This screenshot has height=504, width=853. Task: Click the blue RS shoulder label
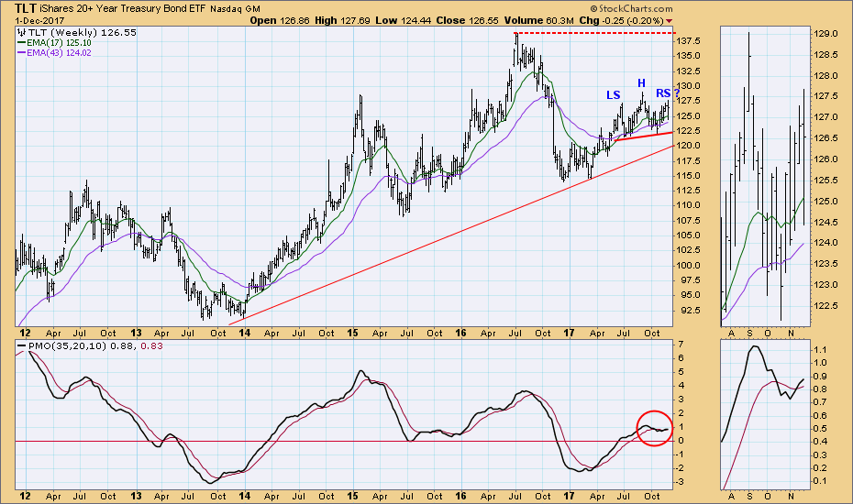(662, 93)
